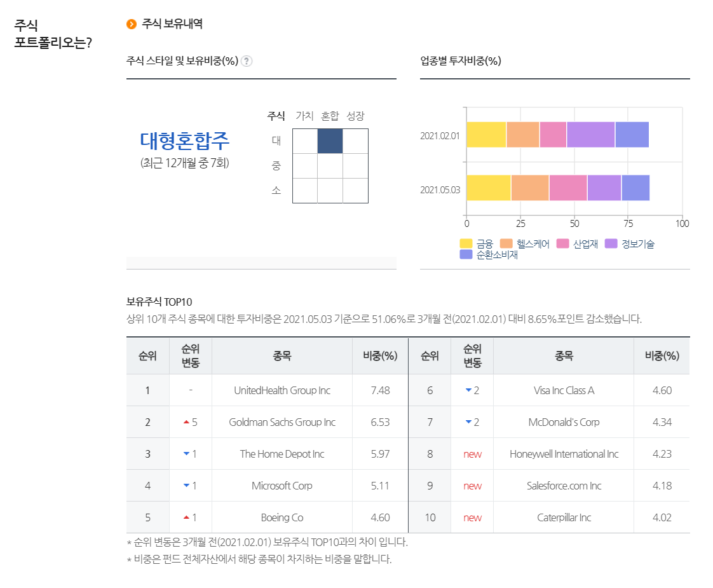Click the blue down arrow in Home Depot row
Screen dimensions: 713x588
coord(186,454)
